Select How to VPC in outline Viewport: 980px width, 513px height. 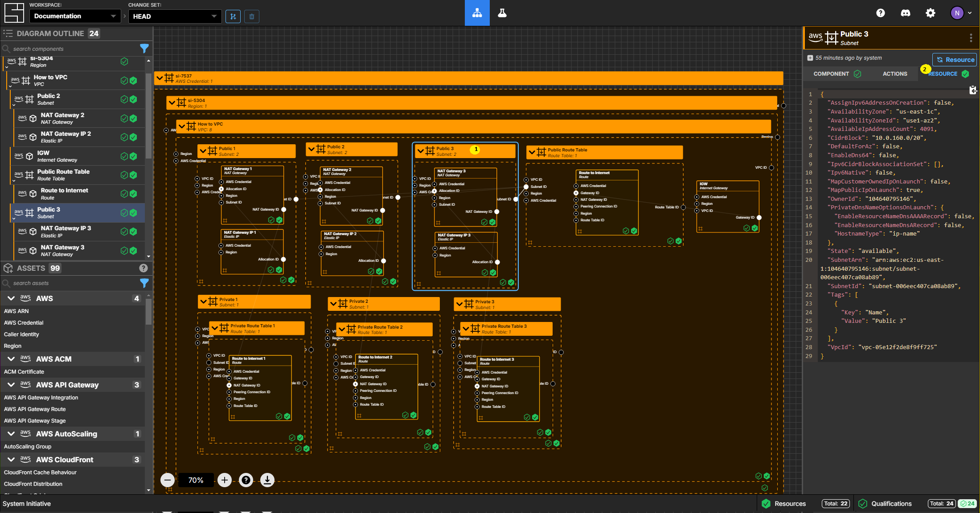[75, 81]
